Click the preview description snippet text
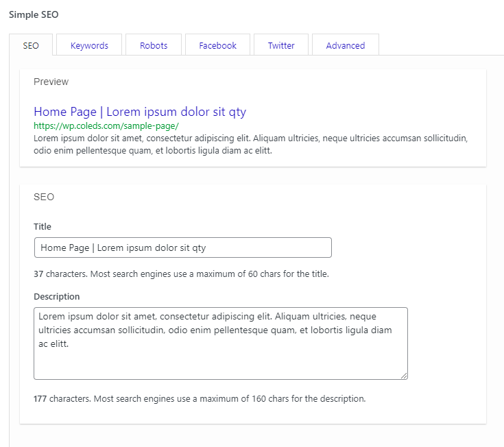This screenshot has height=447, width=504. (251, 144)
